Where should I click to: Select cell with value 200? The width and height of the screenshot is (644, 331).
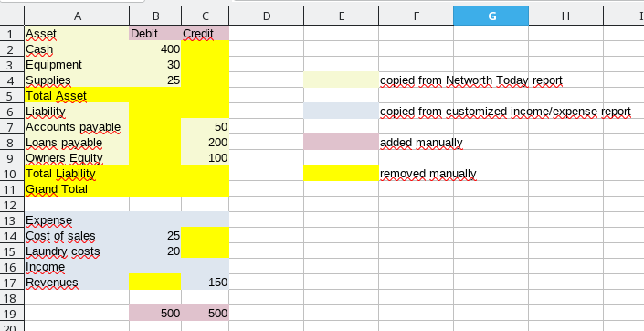click(x=205, y=143)
